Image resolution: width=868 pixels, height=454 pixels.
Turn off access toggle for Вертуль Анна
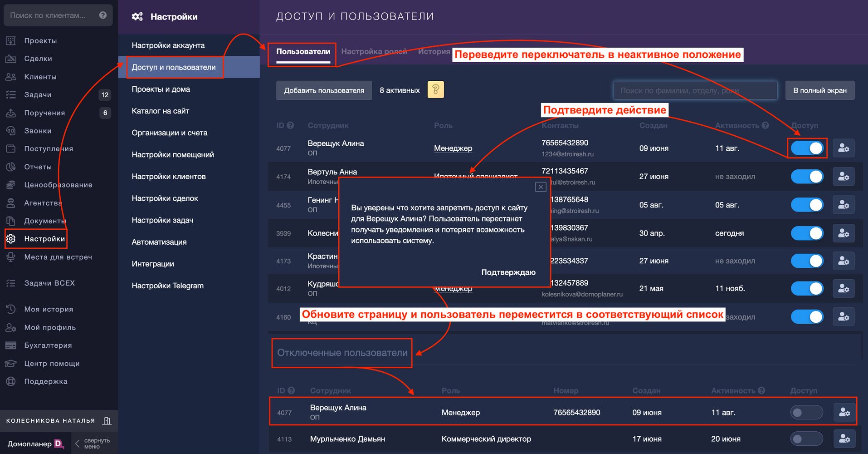(807, 177)
